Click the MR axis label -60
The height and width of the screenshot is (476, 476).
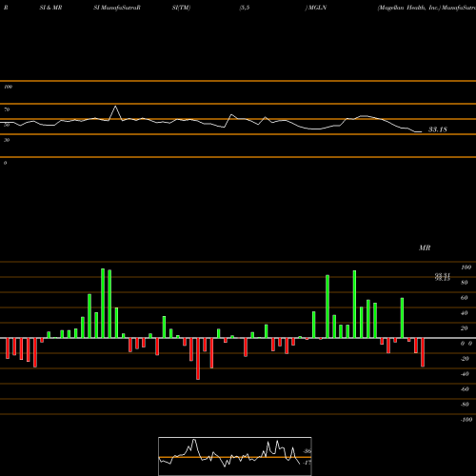tap(465, 389)
